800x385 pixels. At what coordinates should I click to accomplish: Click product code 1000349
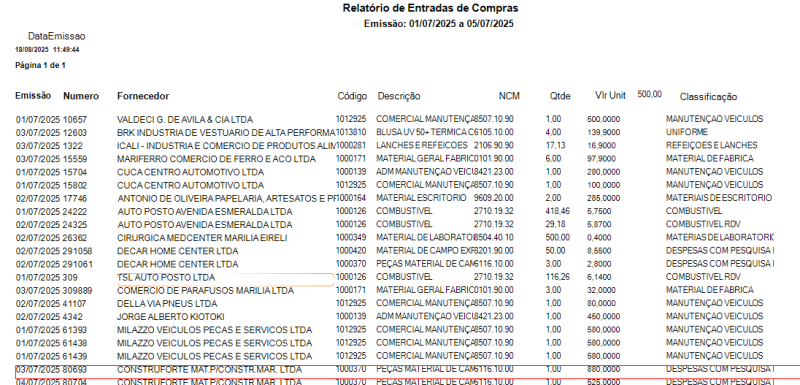(x=351, y=237)
